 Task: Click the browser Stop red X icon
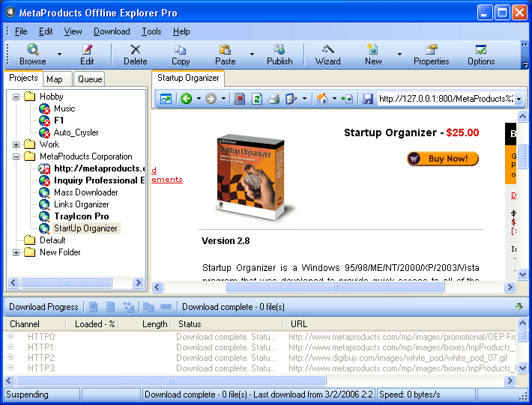(x=240, y=99)
